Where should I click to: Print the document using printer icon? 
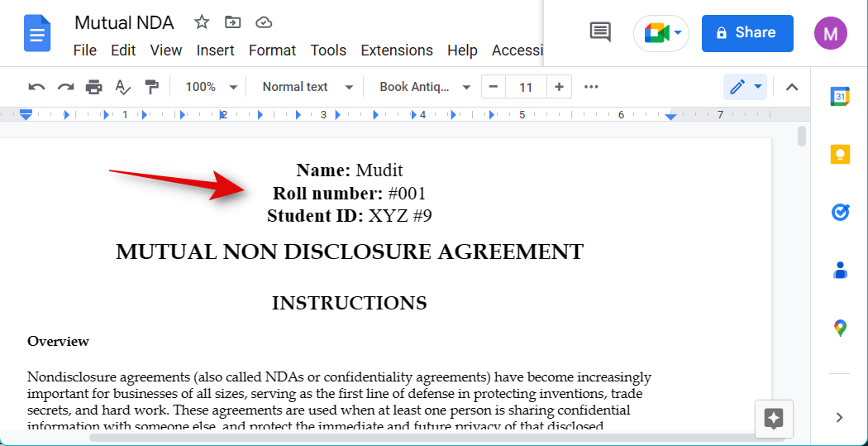[x=94, y=87]
